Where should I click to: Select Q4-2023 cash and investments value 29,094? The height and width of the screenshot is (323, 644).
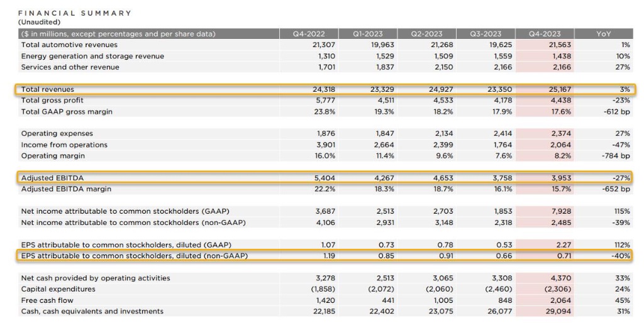pyautogui.click(x=558, y=311)
